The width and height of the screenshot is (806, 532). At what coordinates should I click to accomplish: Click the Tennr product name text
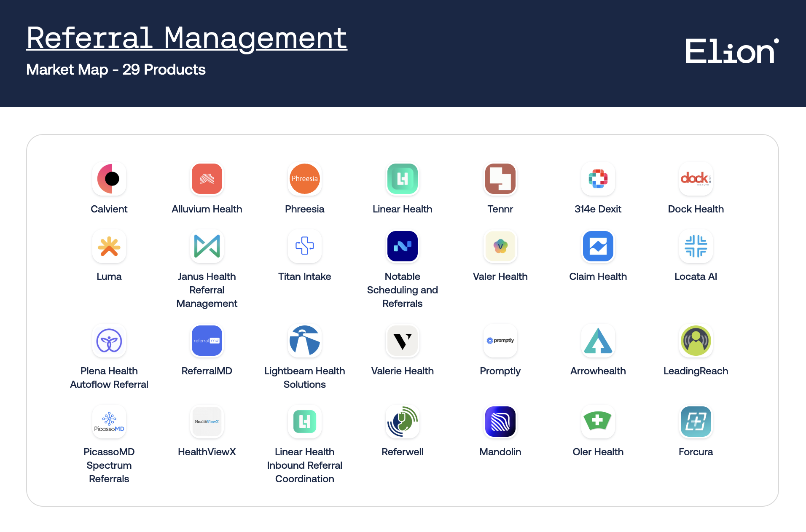pos(500,209)
